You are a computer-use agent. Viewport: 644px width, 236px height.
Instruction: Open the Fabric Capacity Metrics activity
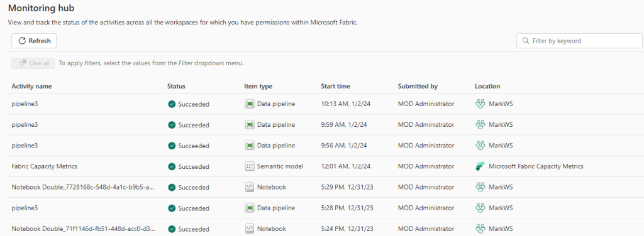(x=45, y=166)
